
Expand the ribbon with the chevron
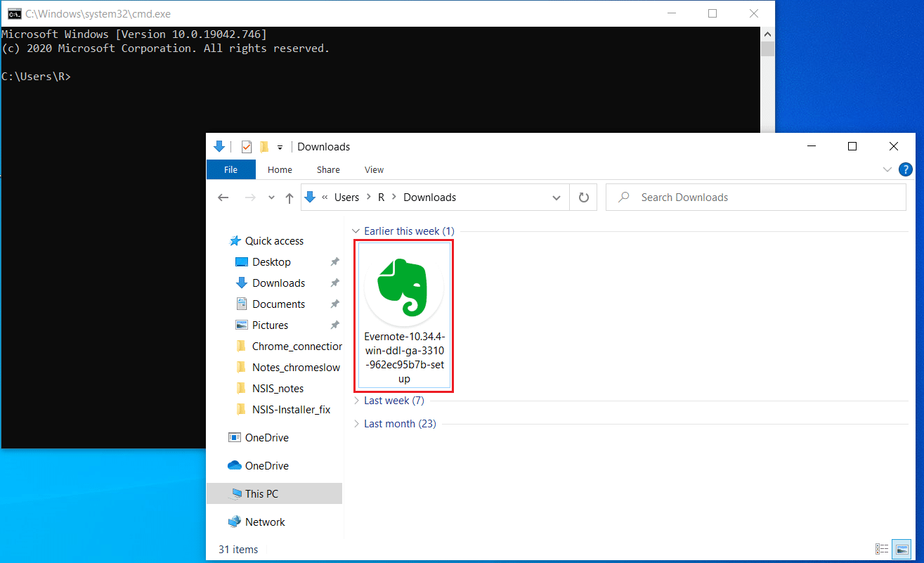pos(887,170)
